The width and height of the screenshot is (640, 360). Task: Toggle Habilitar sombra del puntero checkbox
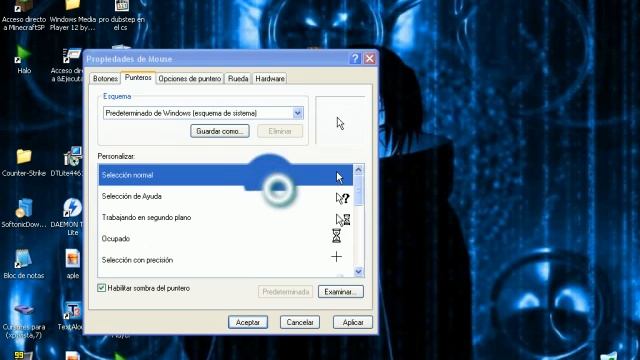[102, 288]
